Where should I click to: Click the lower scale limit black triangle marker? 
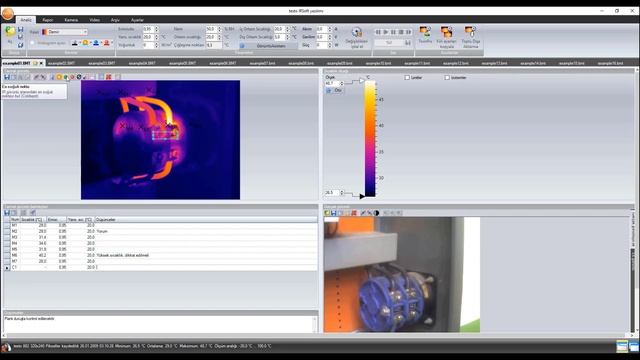362,196
